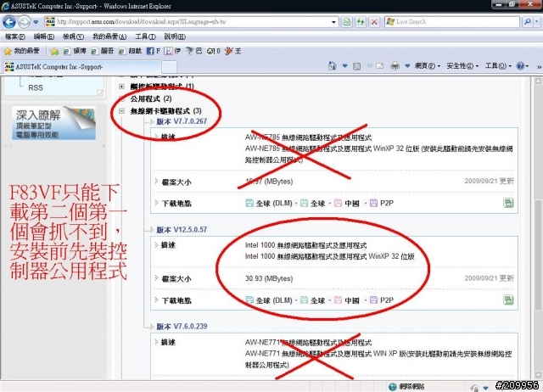Click the RSS link in left sidebar
This screenshot has width=543, height=392.
pyautogui.click(x=36, y=87)
